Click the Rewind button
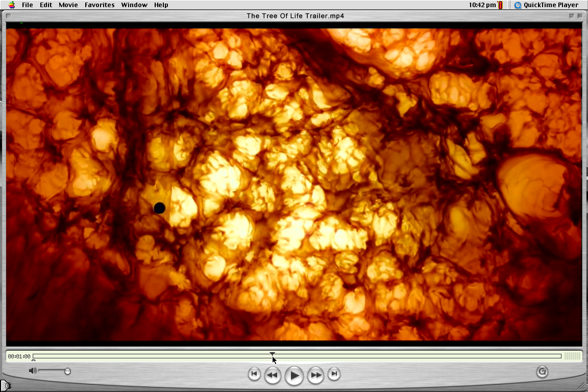The width and height of the screenshot is (588, 392). tap(273, 374)
